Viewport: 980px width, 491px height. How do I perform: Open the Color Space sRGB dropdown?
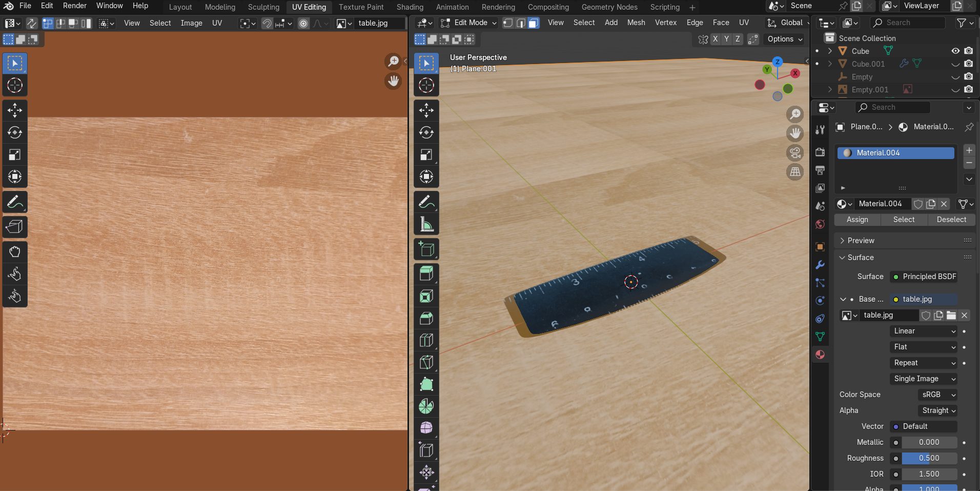coord(937,395)
